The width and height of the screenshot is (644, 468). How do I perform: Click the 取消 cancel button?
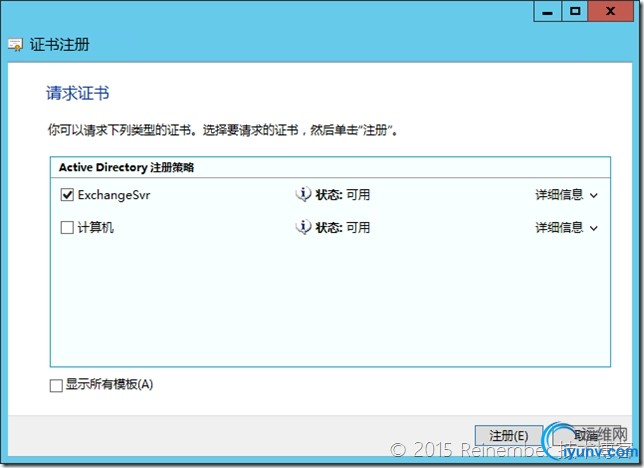[587, 436]
